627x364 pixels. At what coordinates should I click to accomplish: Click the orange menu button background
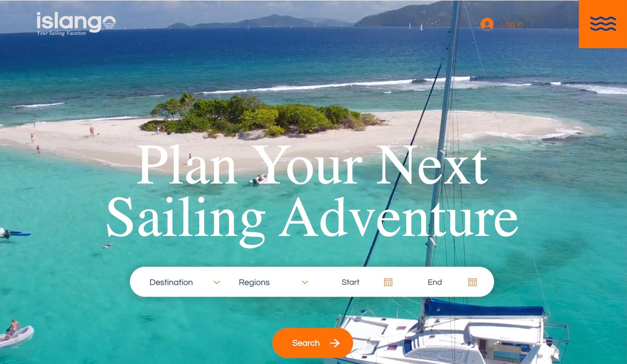tap(602, 24)
